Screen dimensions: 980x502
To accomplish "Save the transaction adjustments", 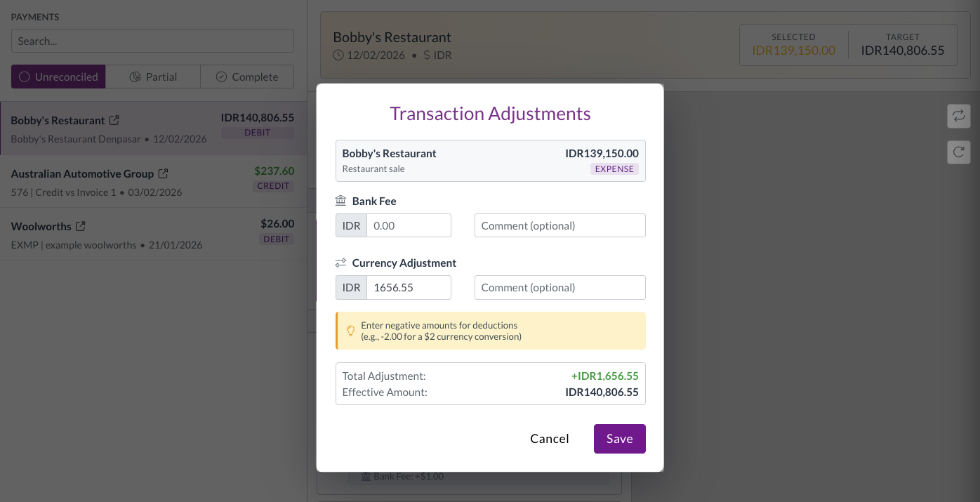I will tap(619, 439).
